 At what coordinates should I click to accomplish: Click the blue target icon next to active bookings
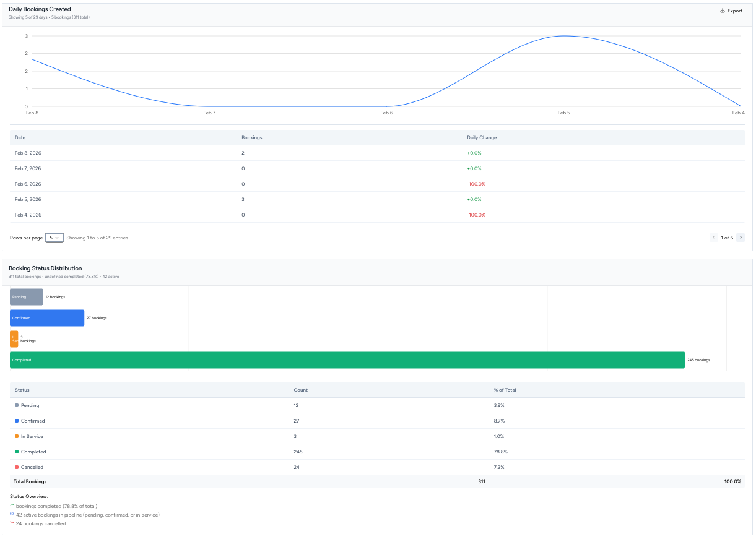point(11,513)
